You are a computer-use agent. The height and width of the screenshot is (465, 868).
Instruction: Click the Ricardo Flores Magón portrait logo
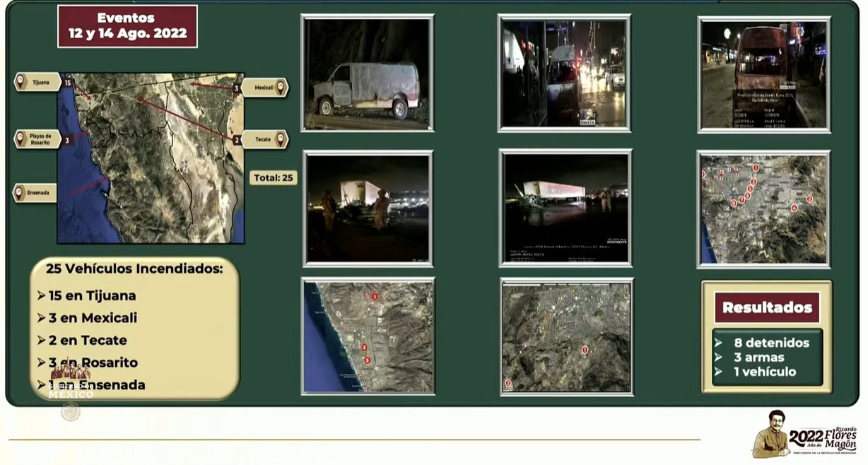click(x=770, y=433)
